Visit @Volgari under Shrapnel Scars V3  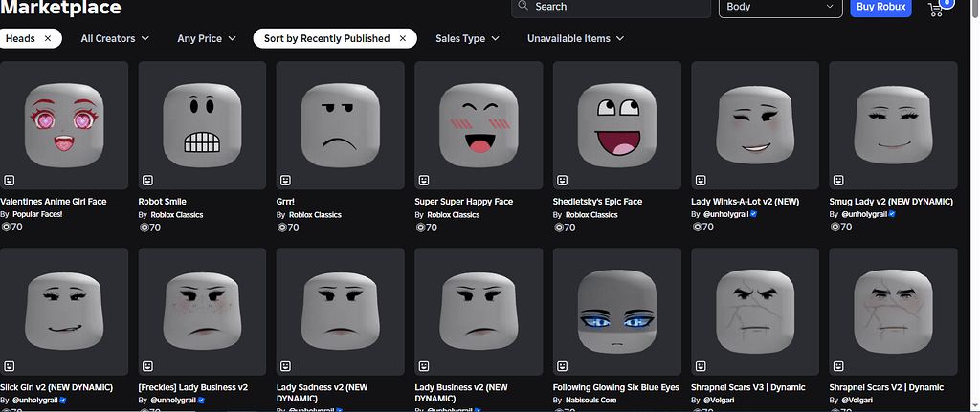[x=720, y=401]
